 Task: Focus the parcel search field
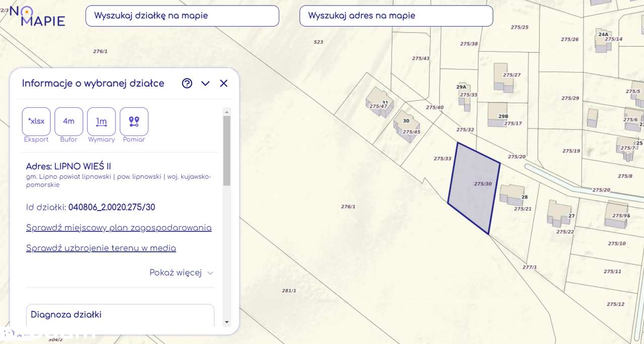coord(182,16)
